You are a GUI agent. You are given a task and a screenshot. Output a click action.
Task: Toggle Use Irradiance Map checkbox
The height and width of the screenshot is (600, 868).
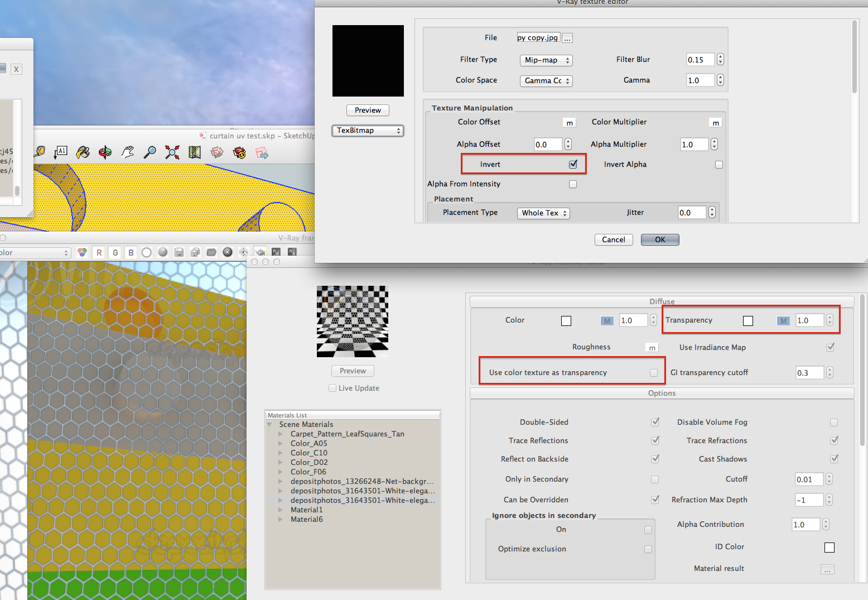coord(831,347)
